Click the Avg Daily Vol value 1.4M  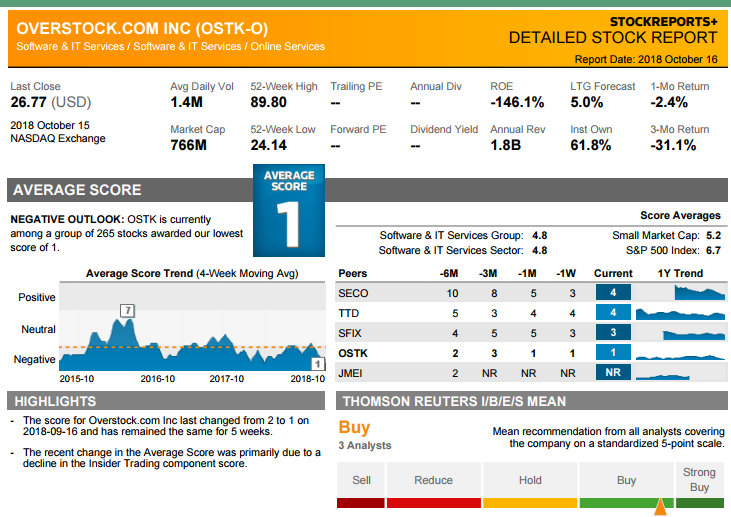coord(186,102)
